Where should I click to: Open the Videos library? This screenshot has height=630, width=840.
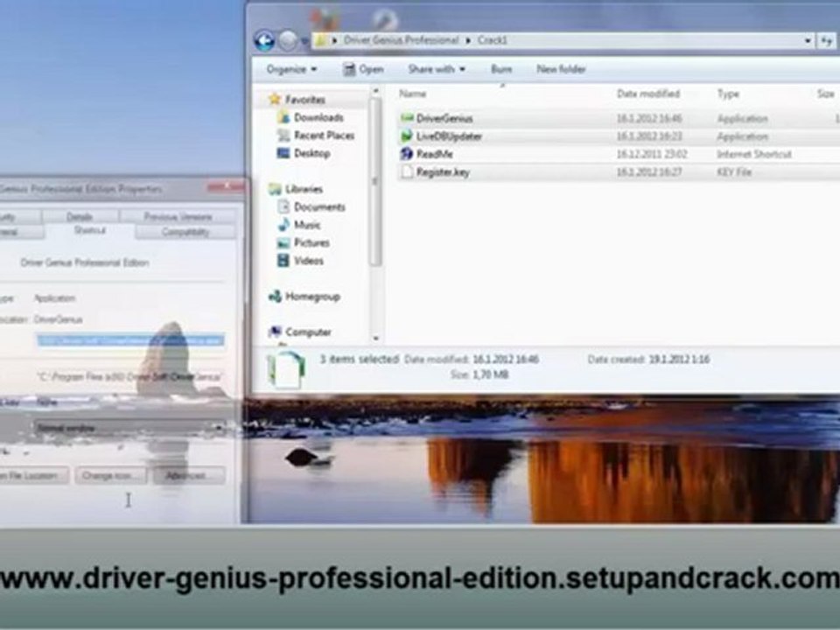pos(309,261)
